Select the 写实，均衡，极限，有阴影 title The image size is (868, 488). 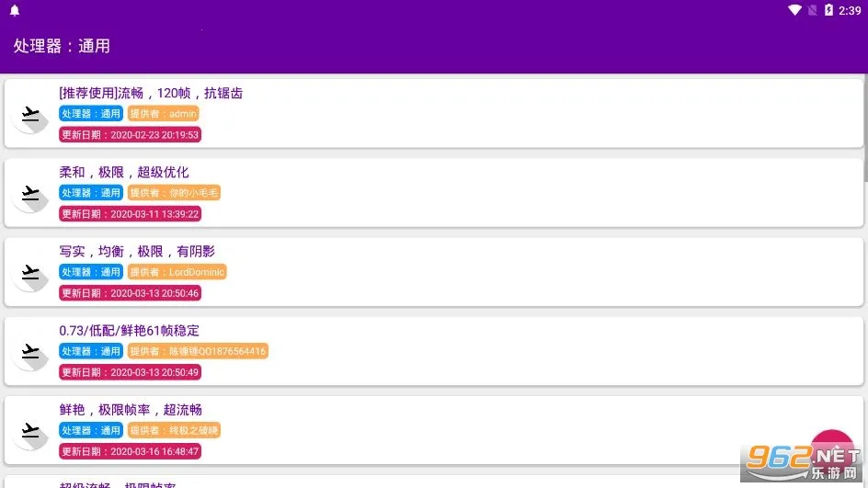click(x=137, y=251)
